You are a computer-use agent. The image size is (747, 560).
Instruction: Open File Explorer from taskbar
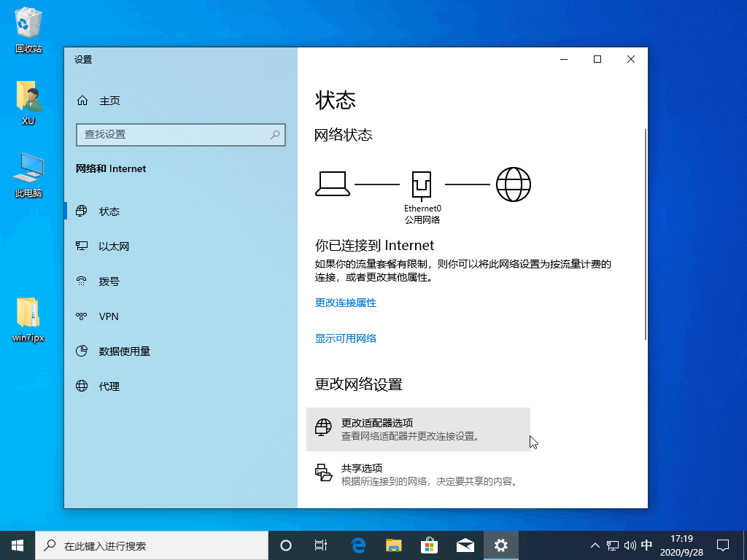[393, 545]
